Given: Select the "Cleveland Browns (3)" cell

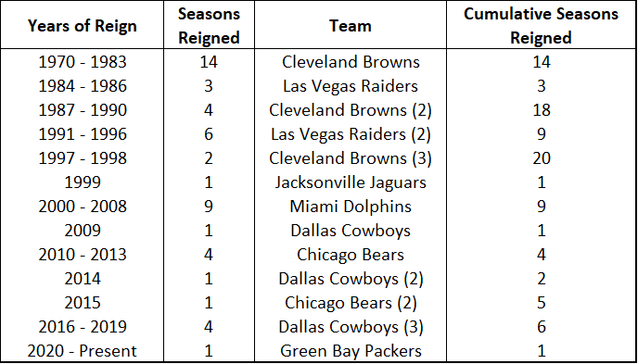Looking at the screenshot, I should coord(351,158).
